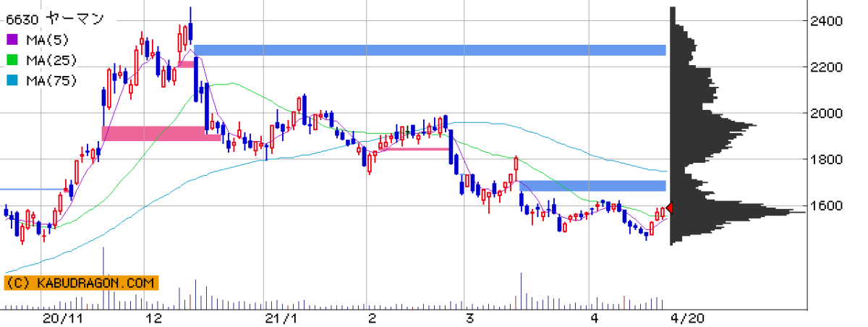Viewport: 868px width, 327px height.
Task: Click the wide pink support band near 1900
Action: [x=161, y=133]
